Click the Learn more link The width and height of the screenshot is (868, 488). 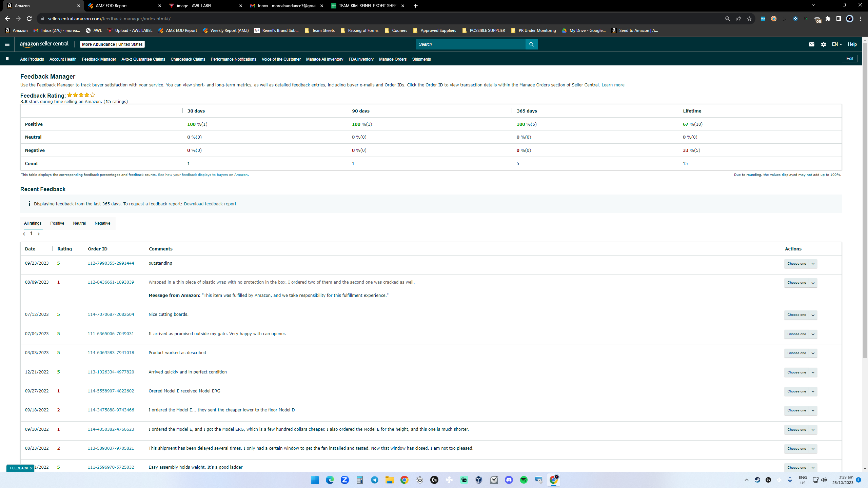pos(613,85)
